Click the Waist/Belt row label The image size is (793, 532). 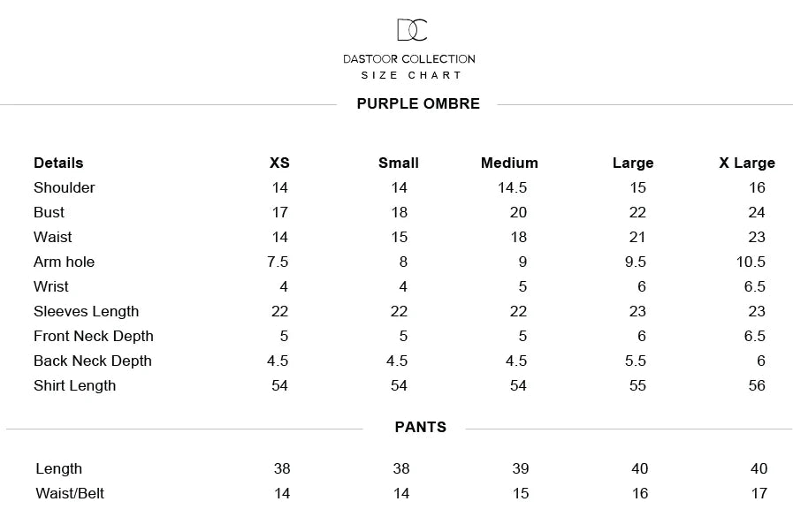pos(70,494)
